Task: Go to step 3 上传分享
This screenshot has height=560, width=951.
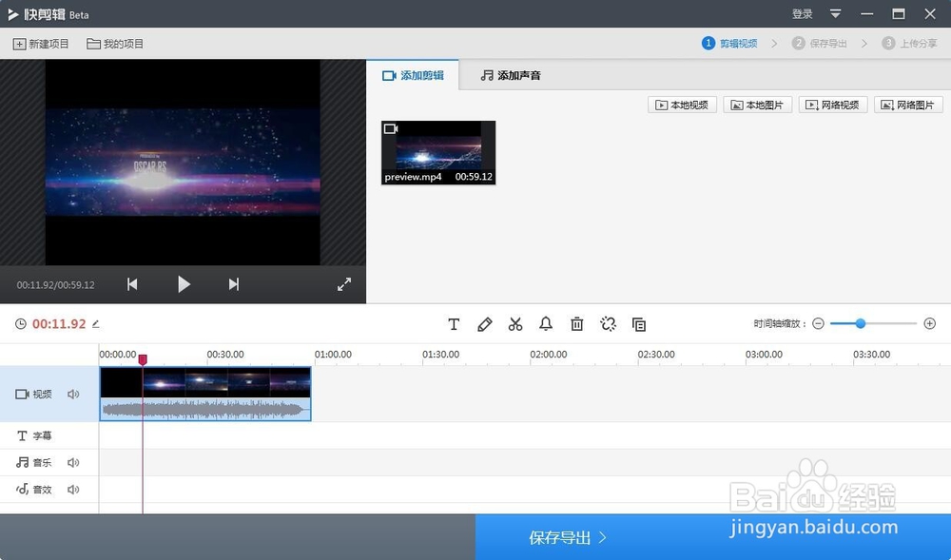Action: [x=910, y=43]
